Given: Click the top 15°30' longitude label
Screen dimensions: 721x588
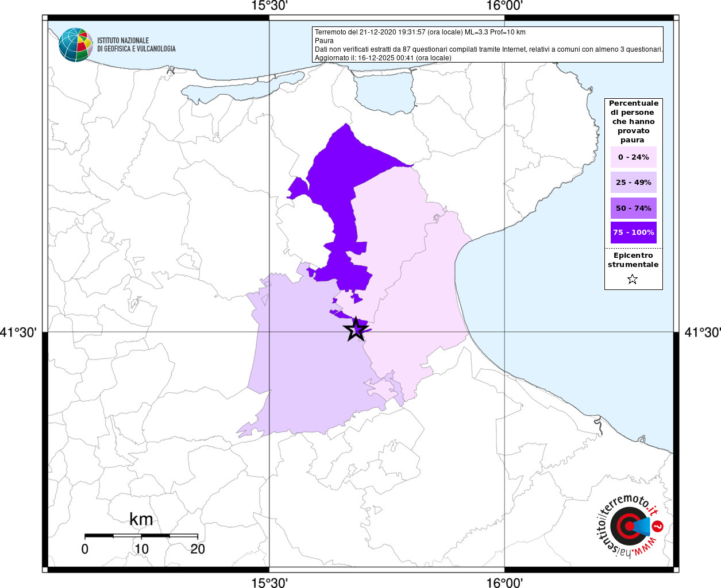Looking at the screenshot, I should point(269,6).
